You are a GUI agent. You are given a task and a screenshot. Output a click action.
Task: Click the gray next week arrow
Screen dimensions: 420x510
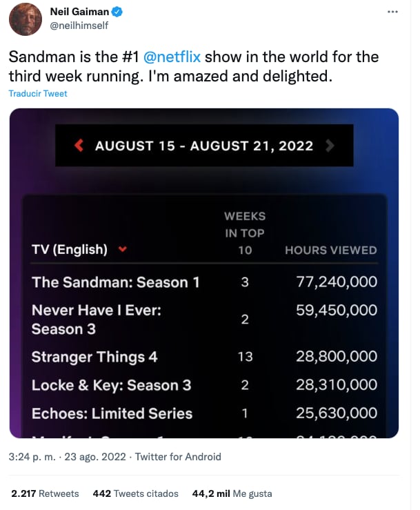(x=329, y=146)
